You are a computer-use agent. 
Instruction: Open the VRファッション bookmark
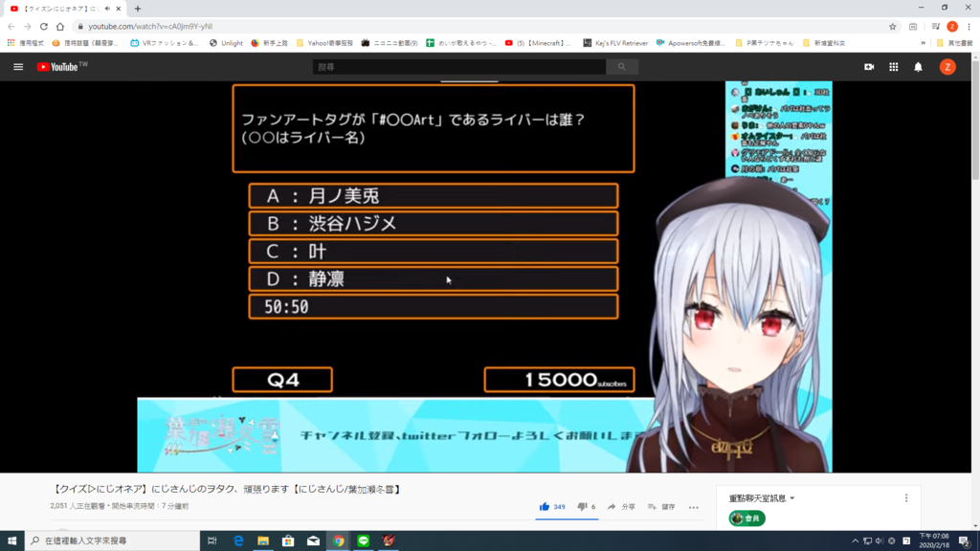165,43
